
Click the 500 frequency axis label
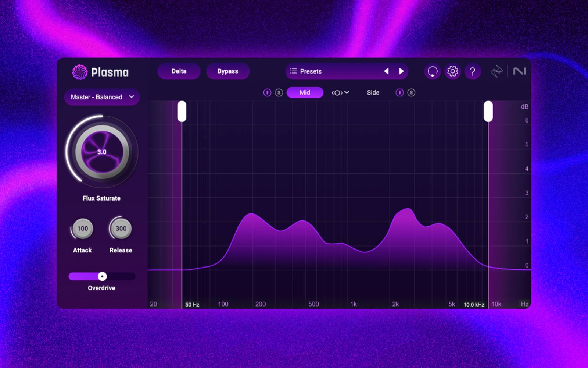click(x=313, y=304)
